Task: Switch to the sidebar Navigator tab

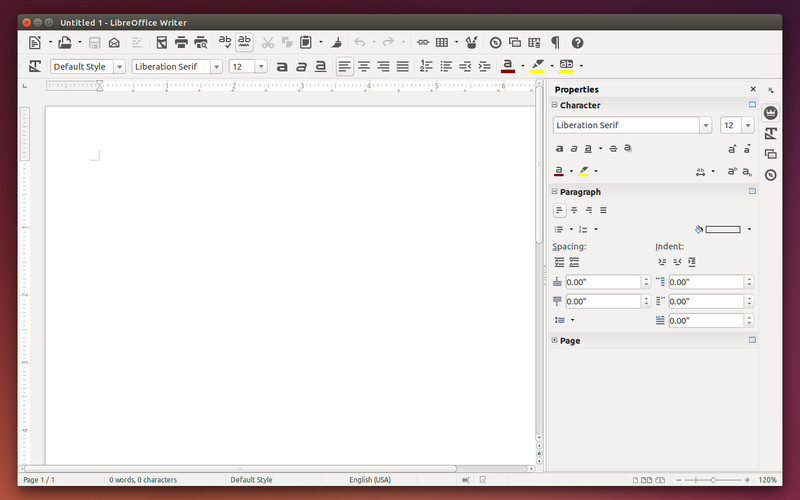Action: tap(770, 175)
